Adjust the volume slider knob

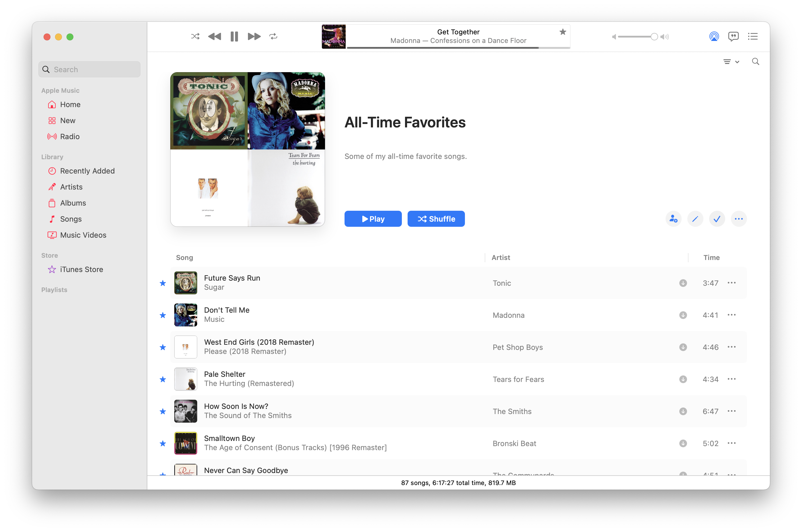click(654, 37)
